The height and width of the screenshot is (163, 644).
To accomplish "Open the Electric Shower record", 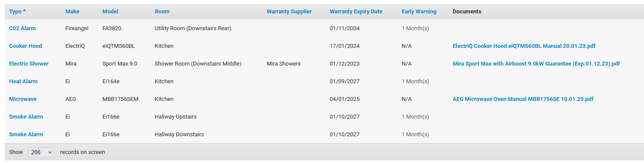I will [x=29, y=64].
